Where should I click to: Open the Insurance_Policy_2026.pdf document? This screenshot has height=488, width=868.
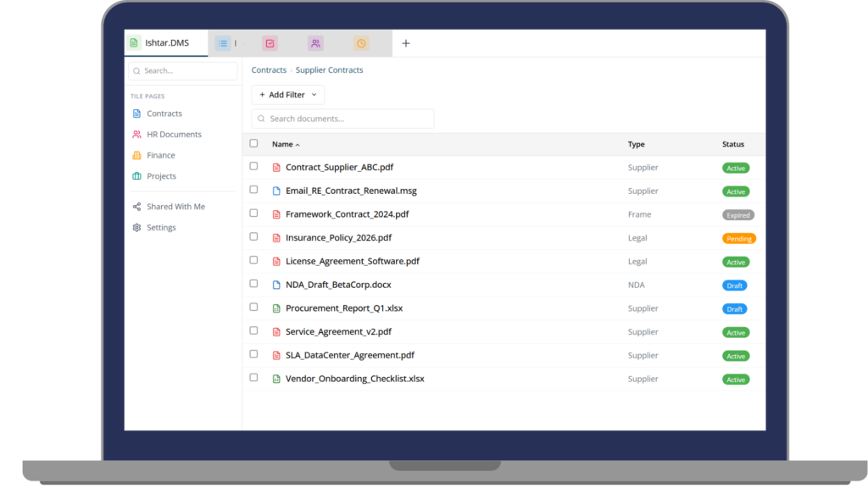338,238
